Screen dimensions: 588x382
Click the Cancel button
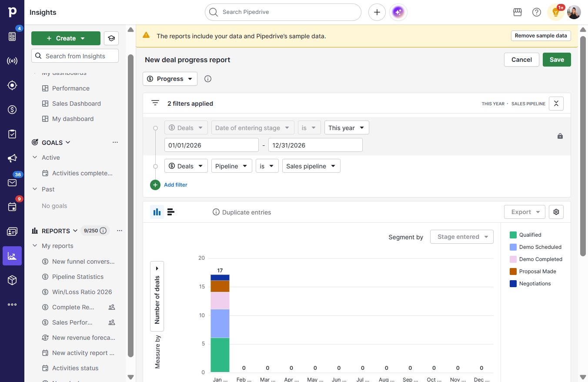(x=521, y=60)
